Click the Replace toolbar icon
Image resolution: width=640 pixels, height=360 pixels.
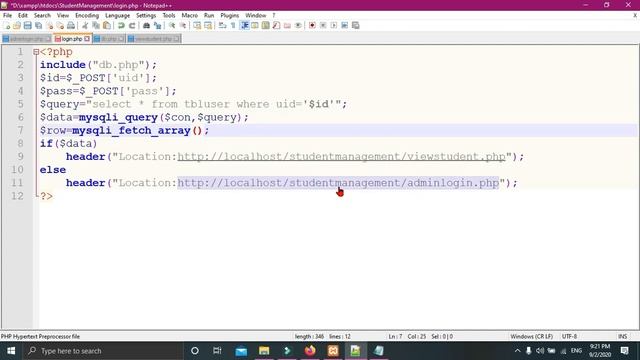click(x=158, y=26)
